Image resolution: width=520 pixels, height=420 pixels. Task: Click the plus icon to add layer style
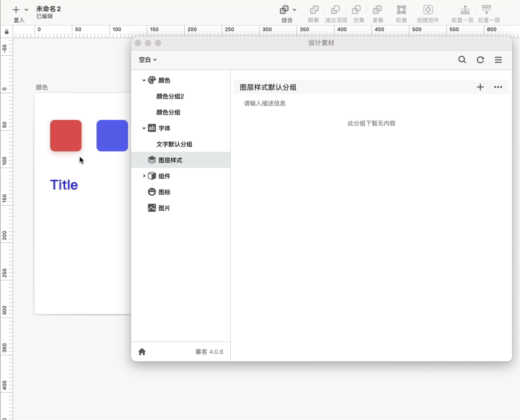pos(480,87)
